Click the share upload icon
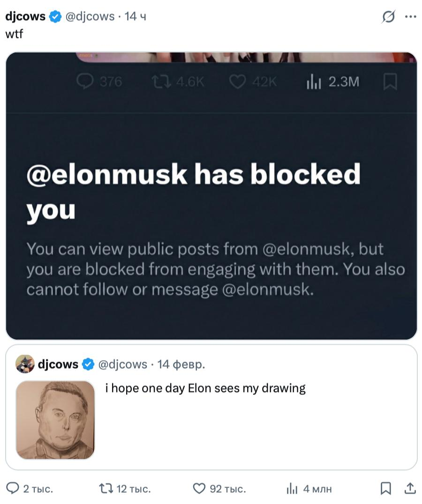The width and height of the screenshot is (422, 504). 410,489
